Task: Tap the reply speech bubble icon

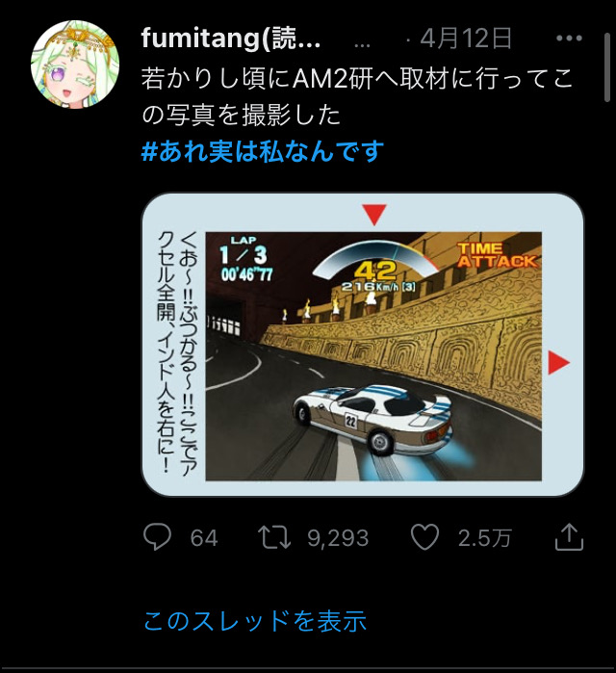Action: pos(157,537)
